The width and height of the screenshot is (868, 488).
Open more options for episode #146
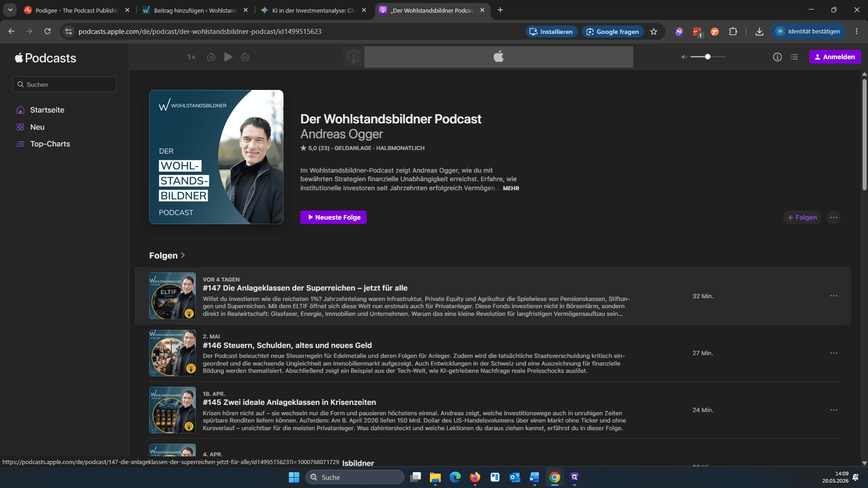[834, 353]
